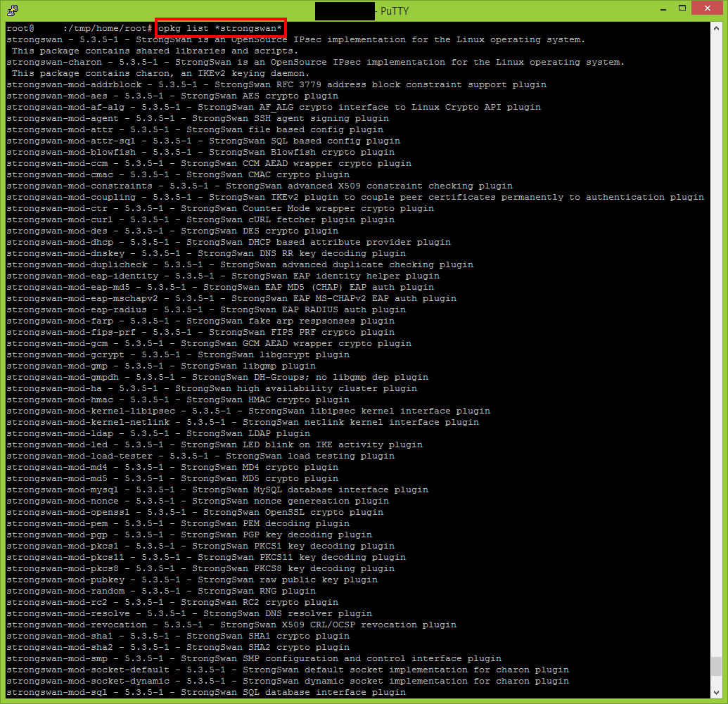Click the strongswan-mod-random line

(x=161, y=591)
